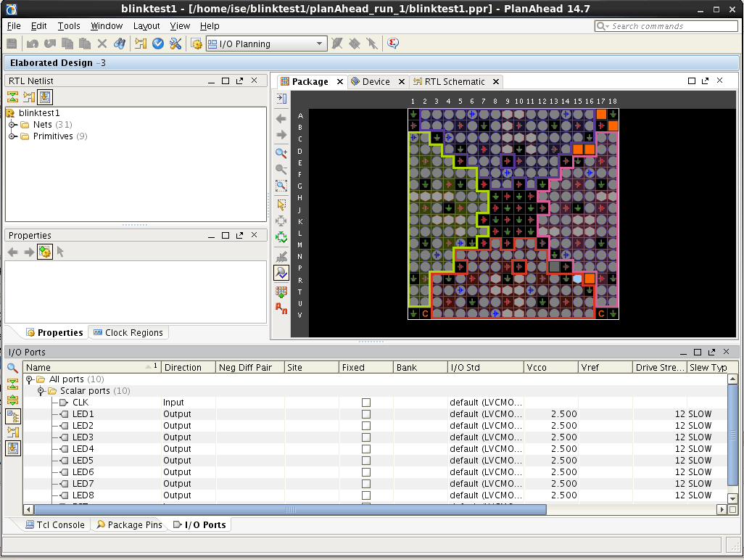
Task: Click the orange pin at package corner A17
Action: tap(601, 115)
